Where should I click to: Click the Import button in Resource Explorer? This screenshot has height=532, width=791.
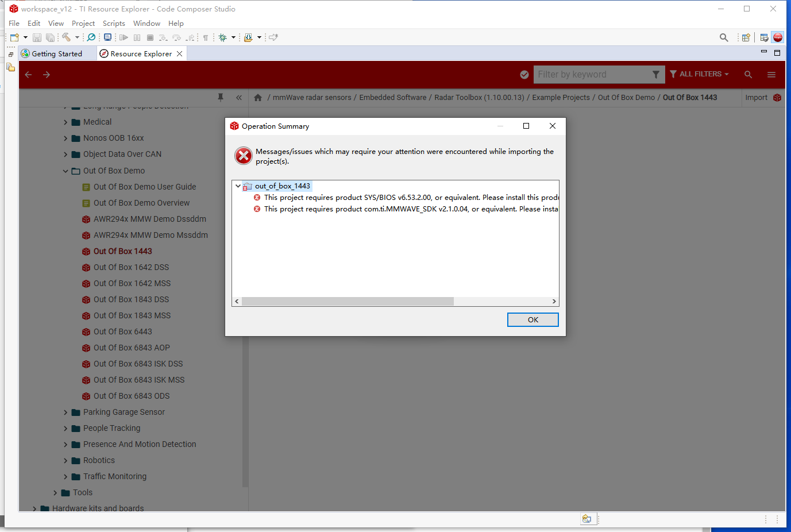click(x=763, y=98)
